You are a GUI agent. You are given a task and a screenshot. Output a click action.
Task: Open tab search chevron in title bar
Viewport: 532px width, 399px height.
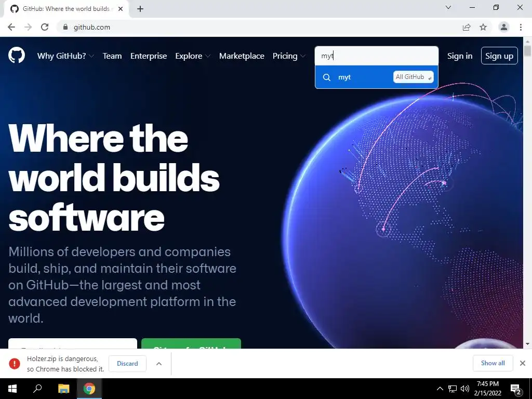(448, 7)
